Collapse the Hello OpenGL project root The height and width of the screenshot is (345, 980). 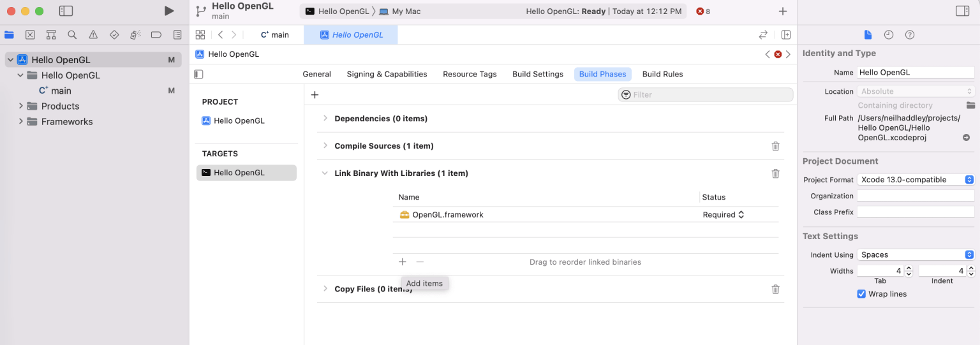click(10, 60)
